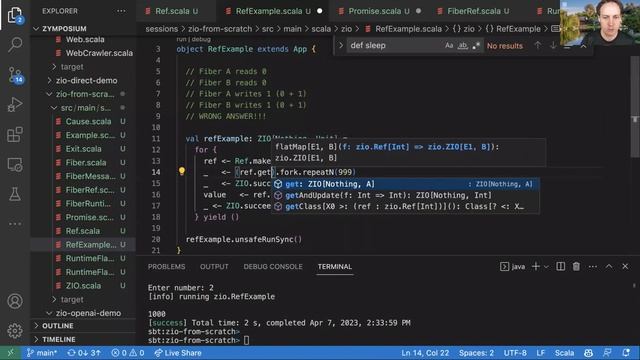Toggle Find in Selection option
This screenshot has height=360, width=640.
coord(567,46)
